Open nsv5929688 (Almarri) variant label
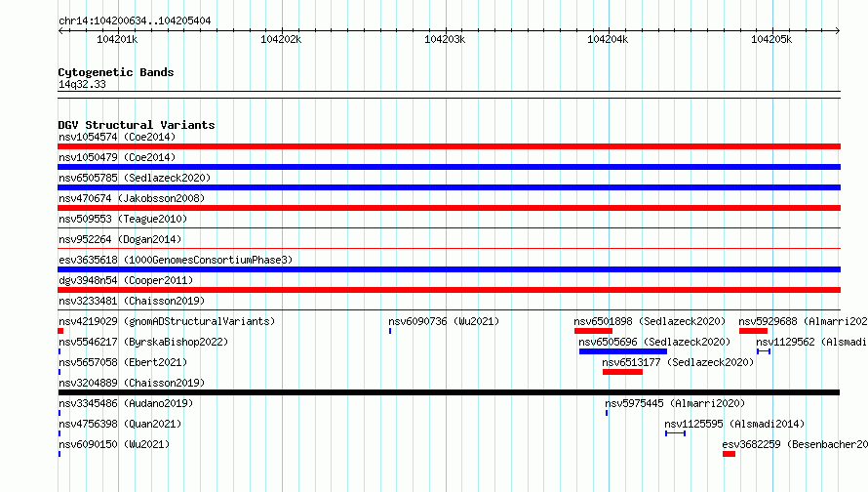Screen dimensions: 868x492 pyautogui.click(x=803, y=321)
